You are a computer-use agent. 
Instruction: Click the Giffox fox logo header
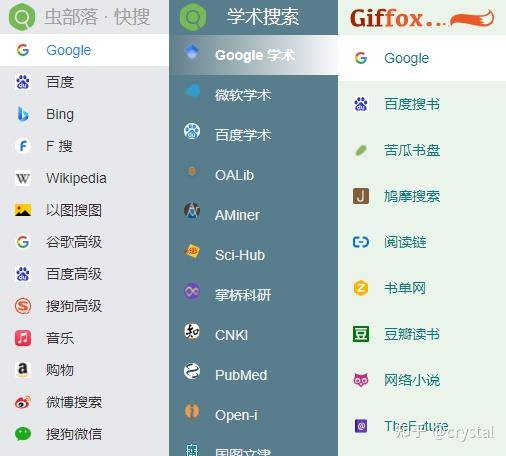pos(422,18)
